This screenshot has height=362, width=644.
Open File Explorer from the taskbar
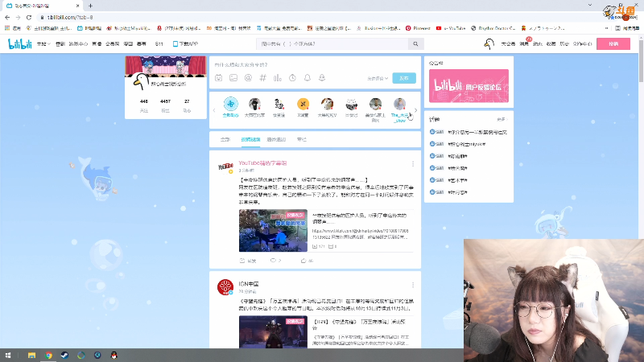[31, 356]
